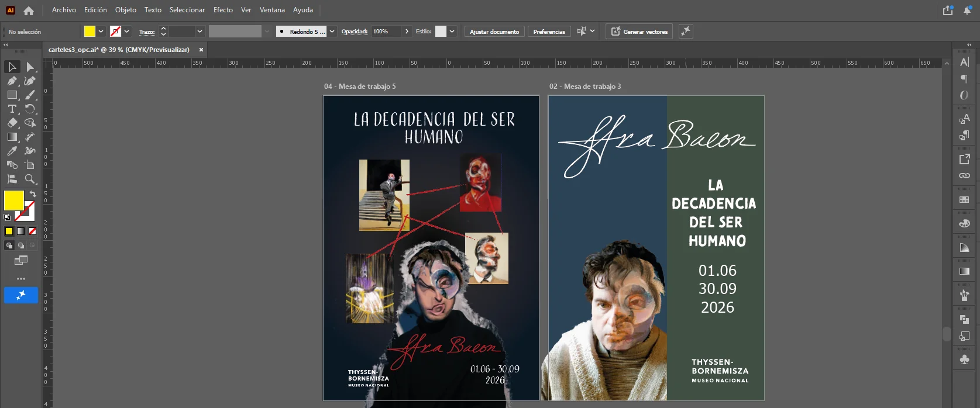Open the Archivo menu
980x408 pixels.
[x=64, y=10]
